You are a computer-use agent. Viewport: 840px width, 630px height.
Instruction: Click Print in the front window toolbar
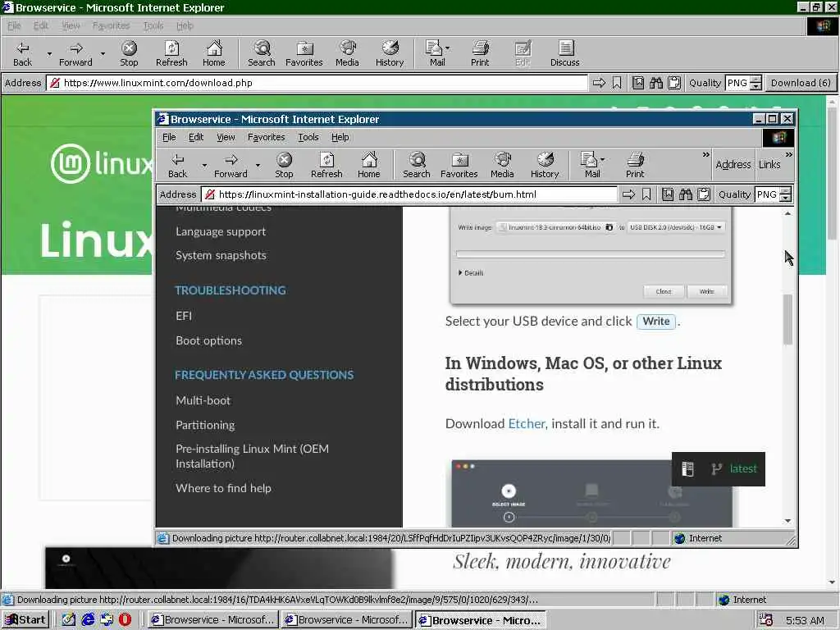[x=635, y=165]
